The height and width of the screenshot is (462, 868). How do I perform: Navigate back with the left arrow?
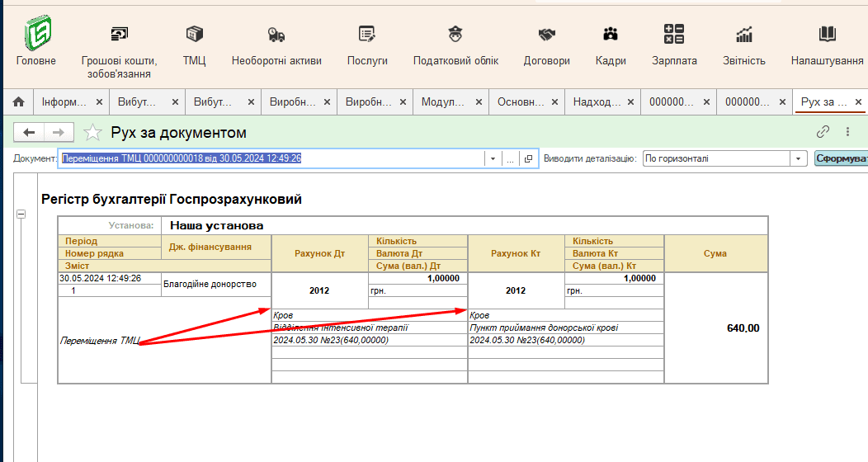click(30, 133)
